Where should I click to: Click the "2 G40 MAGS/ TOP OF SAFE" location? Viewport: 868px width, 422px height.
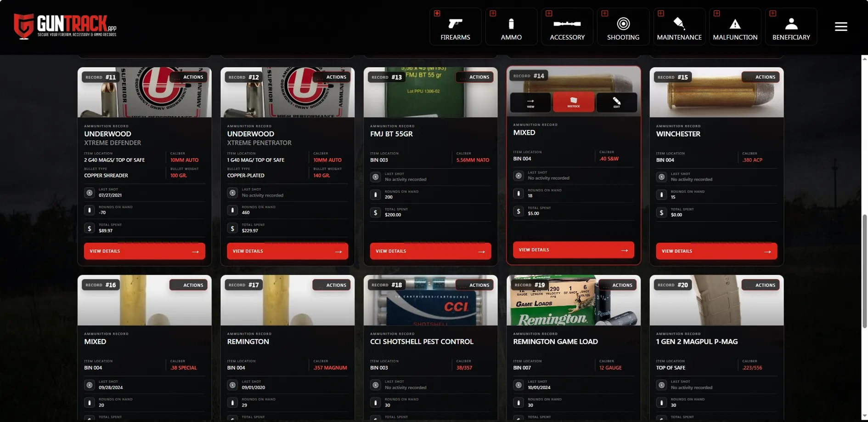(x=114, y=160)
